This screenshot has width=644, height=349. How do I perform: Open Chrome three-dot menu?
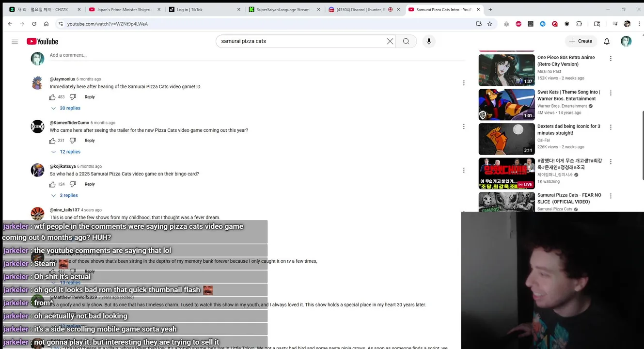click(x=639, y=24)
